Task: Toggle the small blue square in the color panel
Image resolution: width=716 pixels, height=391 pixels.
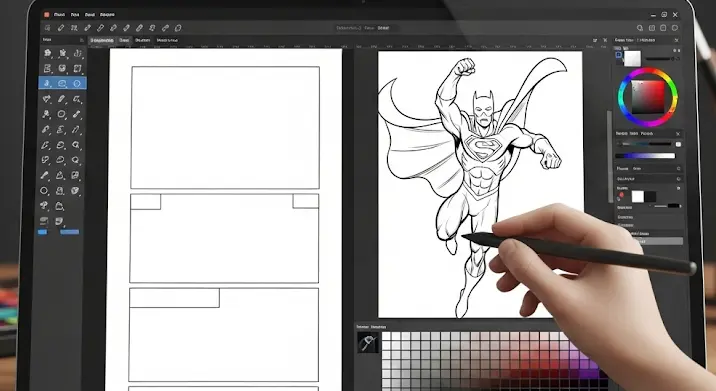Action: [619, 55]
